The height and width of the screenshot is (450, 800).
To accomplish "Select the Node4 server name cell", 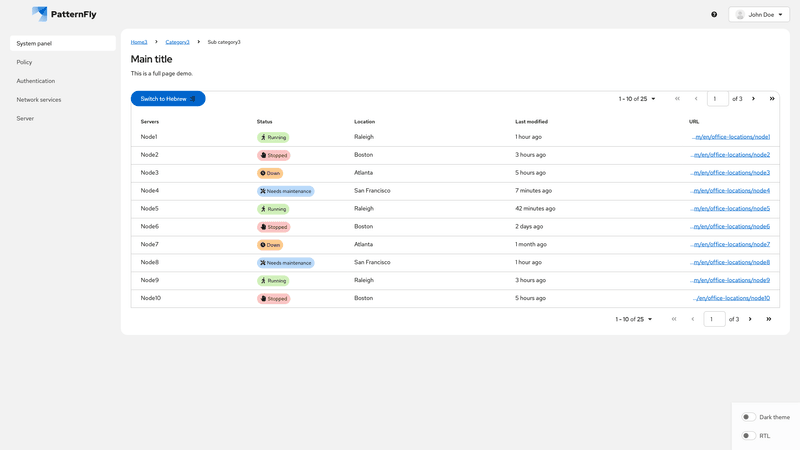I will pyautogui.click(x=149, y=190).
